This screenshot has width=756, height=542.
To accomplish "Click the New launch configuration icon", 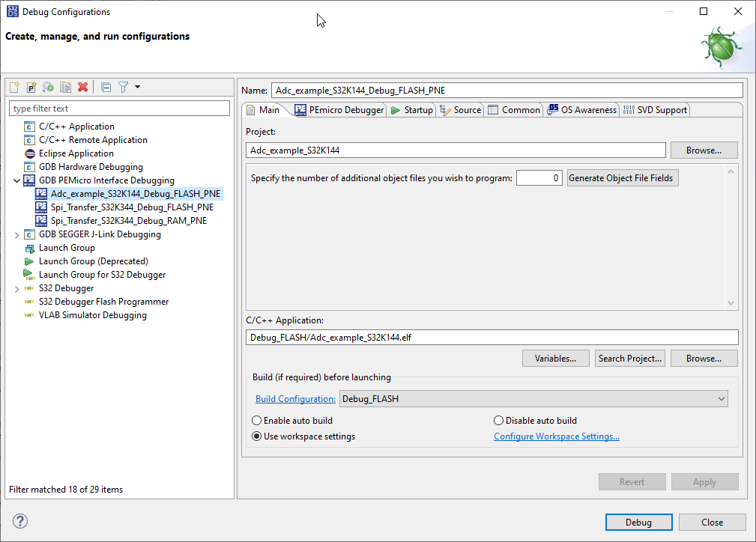I will point(14,88).
